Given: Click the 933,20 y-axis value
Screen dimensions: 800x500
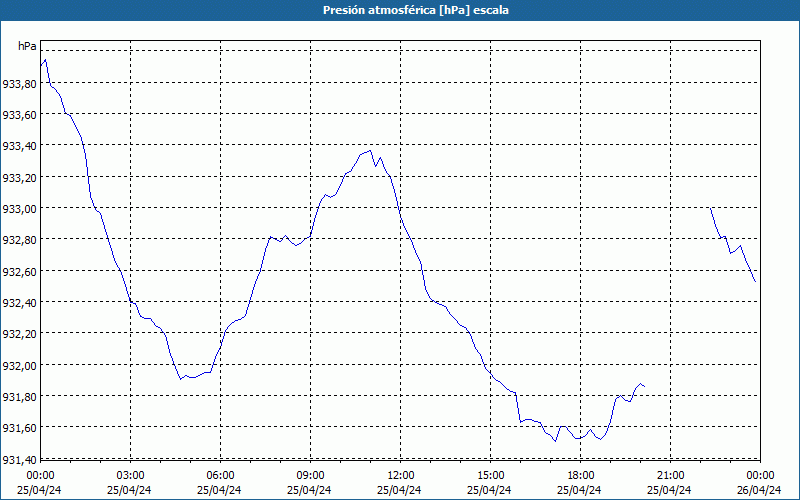Looking at the screenshot, I should 19,178.
